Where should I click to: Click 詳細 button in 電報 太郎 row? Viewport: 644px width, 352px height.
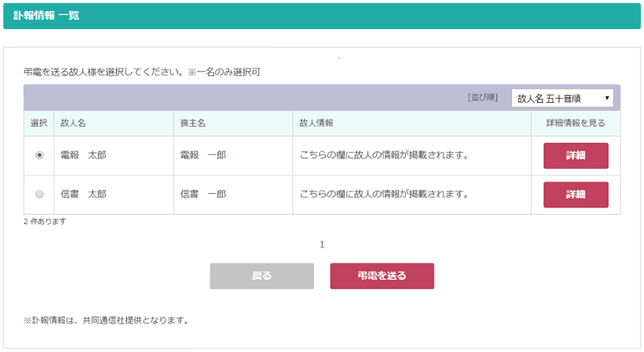[x=576, y=156]
